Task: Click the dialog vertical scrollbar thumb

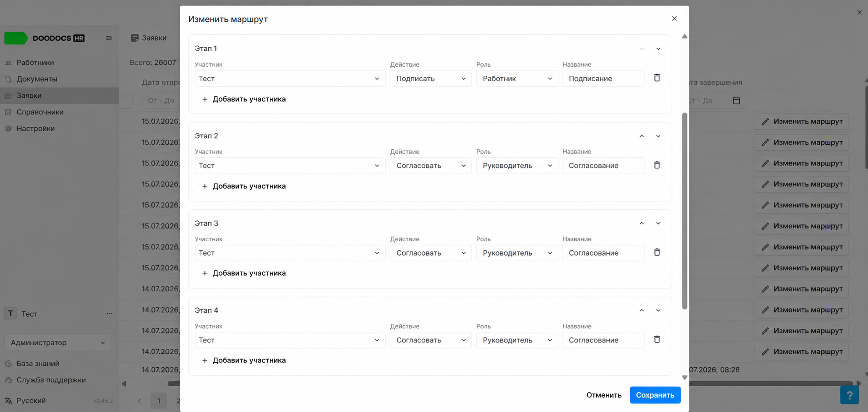Action: pyautogui.click(x=684, y=211)
